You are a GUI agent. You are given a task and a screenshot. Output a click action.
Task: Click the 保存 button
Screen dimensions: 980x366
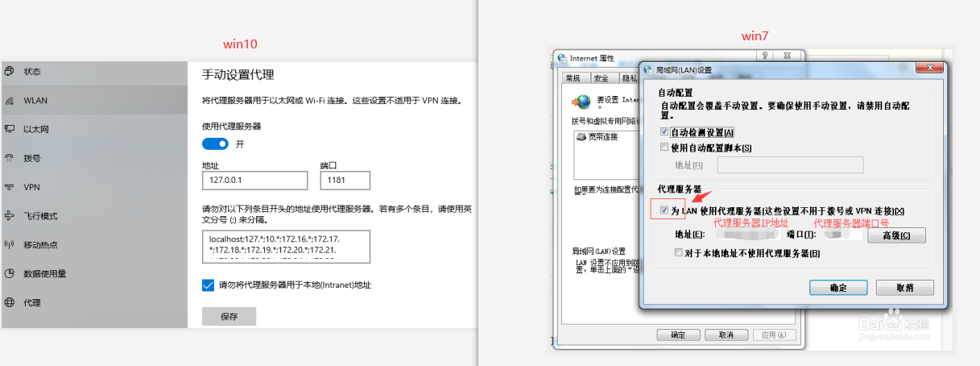229,317
